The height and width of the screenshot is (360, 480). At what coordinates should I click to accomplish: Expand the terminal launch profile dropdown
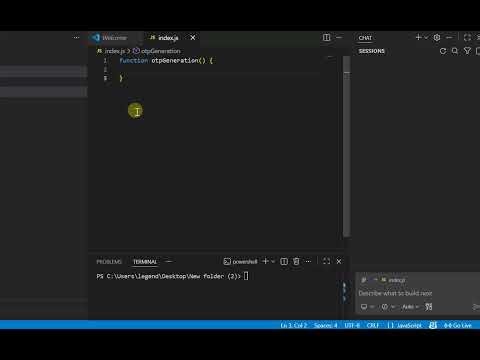pos(273,262)
